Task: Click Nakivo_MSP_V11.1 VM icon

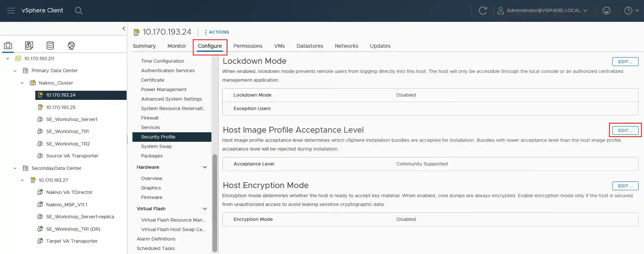Action: [x=40, y=204]
